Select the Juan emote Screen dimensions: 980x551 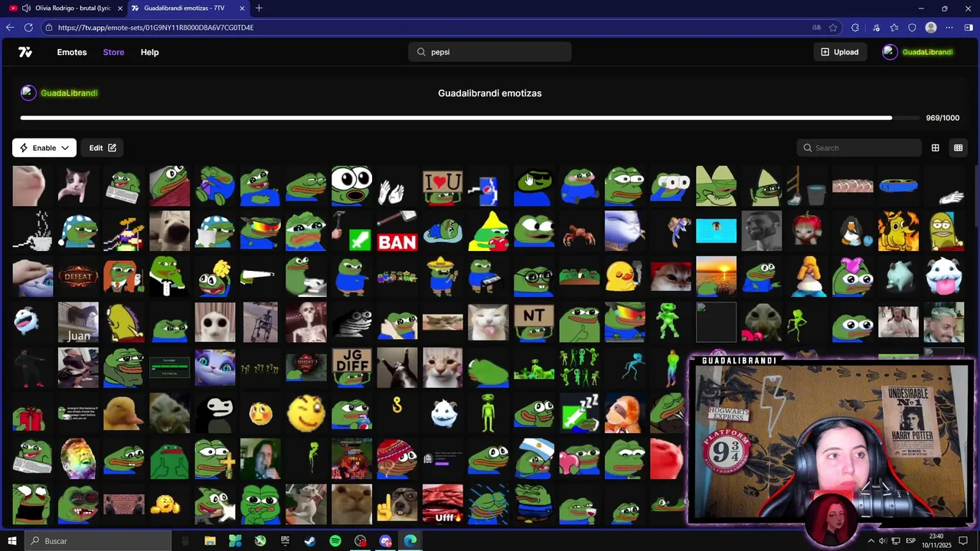[78, 322]
